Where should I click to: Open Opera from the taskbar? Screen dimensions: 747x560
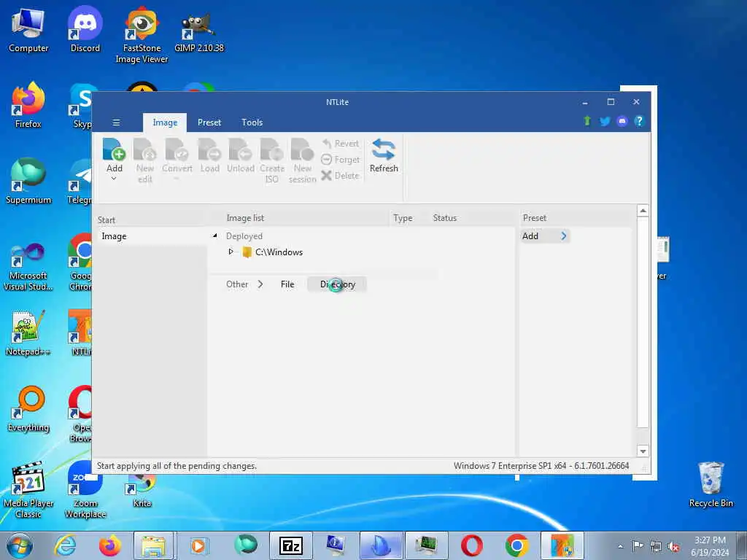tap(472, 545)
